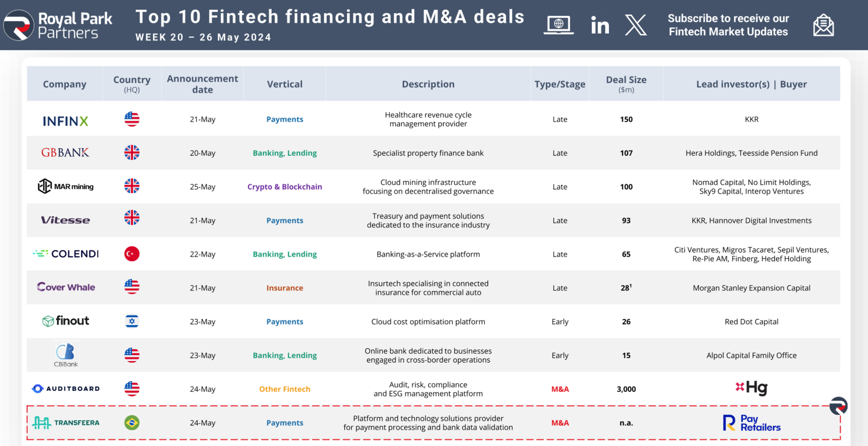Screen dimensions: 868x446
Task: Click the Israel flag beside Finout
Action: (132, 321)
